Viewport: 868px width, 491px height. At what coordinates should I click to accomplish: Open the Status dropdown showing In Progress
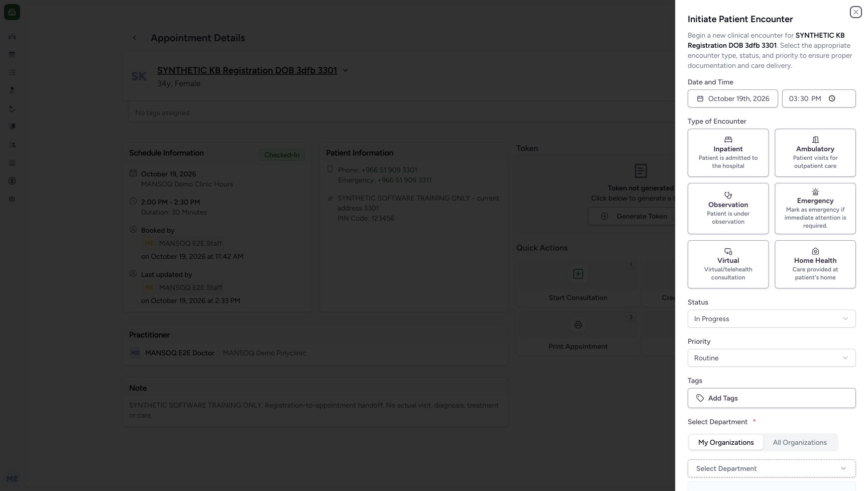771,319
